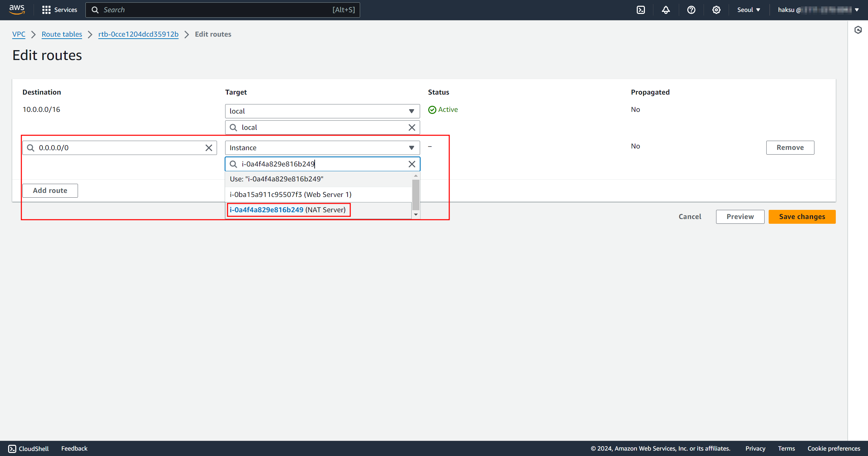
Task: Clear the local target search field
Action: (x=412, y=127)
